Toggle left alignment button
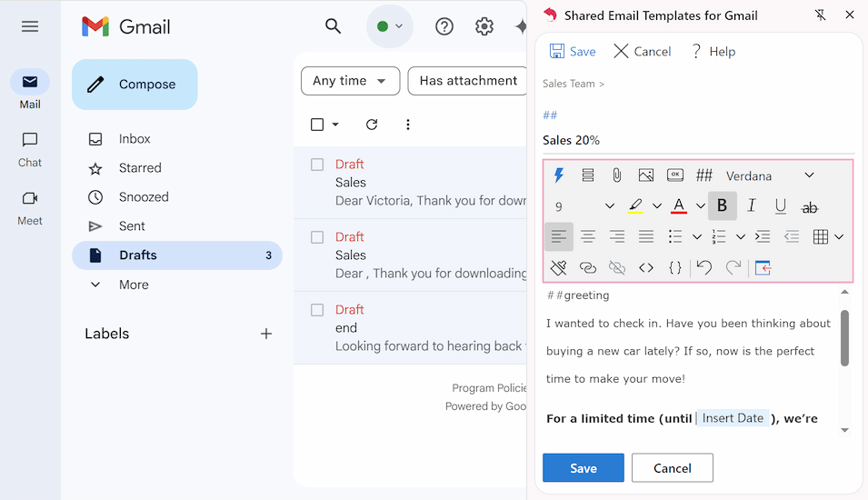The width and height of the screenshot is (868, 500). coord(559,237)
